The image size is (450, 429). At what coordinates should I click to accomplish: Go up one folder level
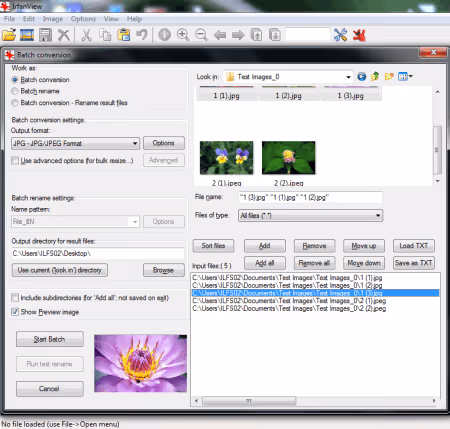tap(375, 77)
